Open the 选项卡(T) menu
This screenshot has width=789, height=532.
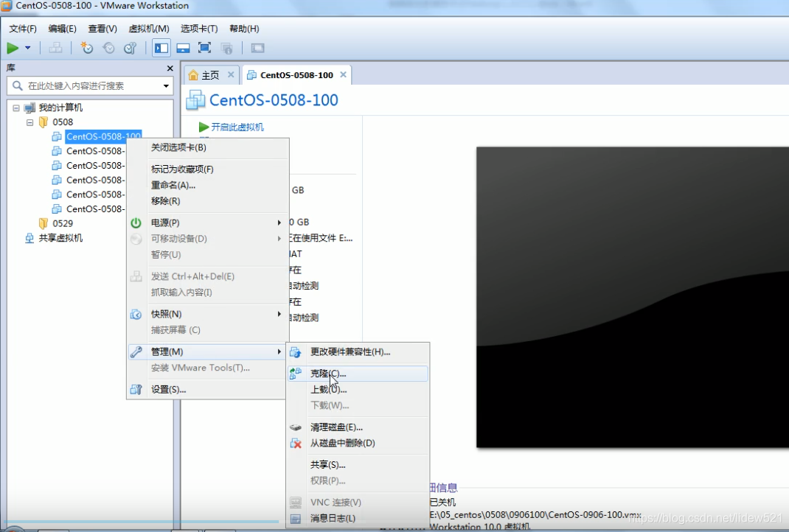[199, 29]
